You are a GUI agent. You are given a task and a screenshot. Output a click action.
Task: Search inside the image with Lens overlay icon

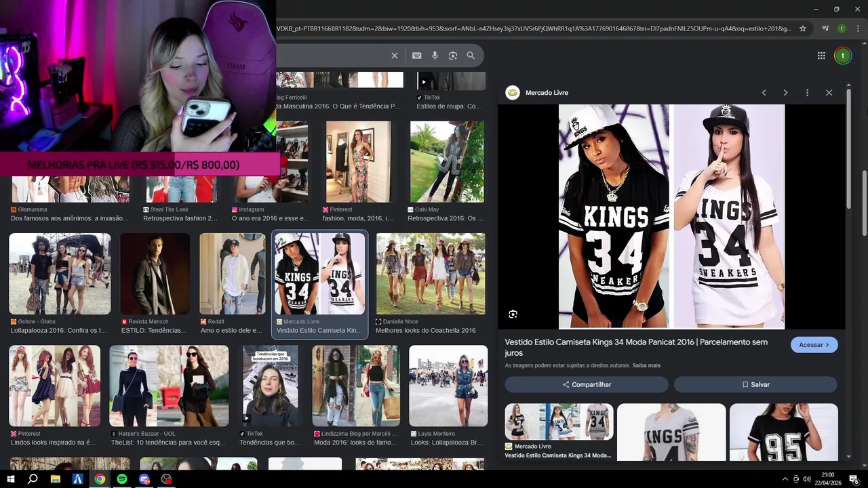pos(513,314)
